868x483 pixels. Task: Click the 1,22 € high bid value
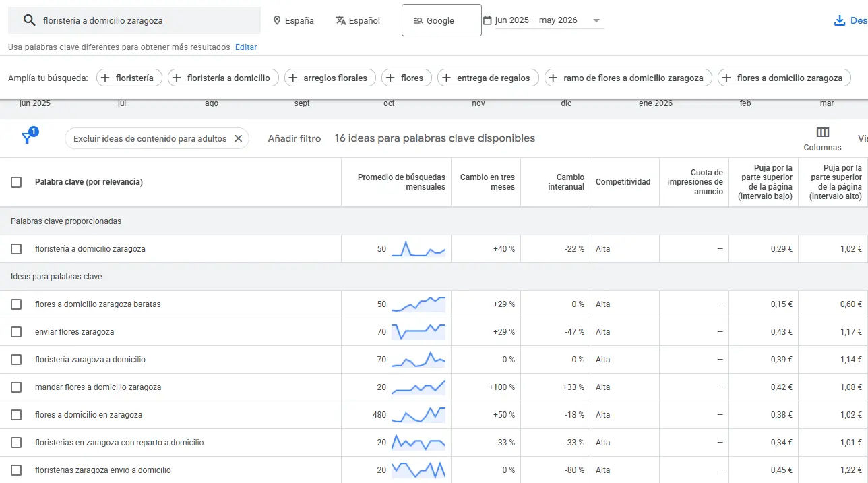[x=851, y=470]
